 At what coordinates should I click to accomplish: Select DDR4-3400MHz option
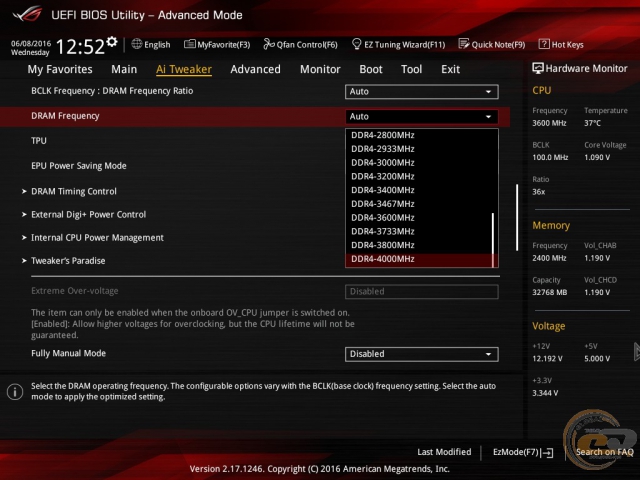(418, 190)
